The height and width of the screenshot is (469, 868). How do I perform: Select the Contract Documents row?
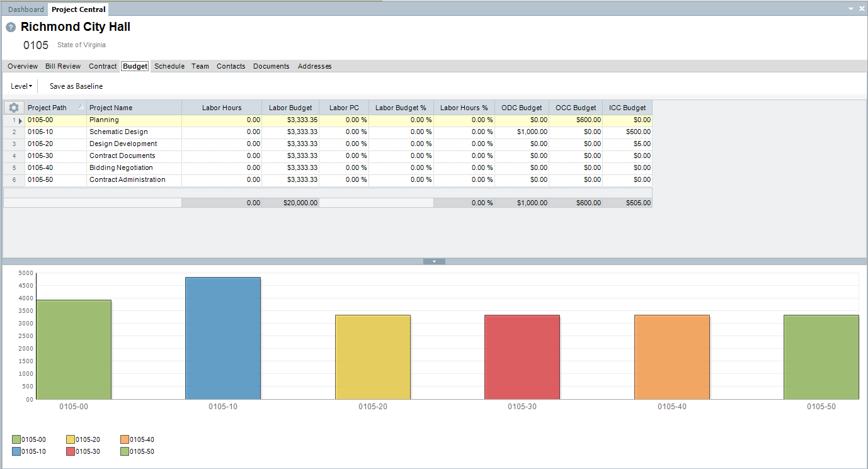point(328,156)
